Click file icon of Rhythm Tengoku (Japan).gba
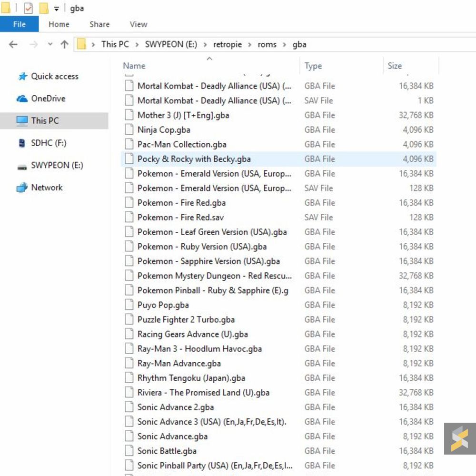Viewport: 476px width, 476px height. [x=129, y=377]
